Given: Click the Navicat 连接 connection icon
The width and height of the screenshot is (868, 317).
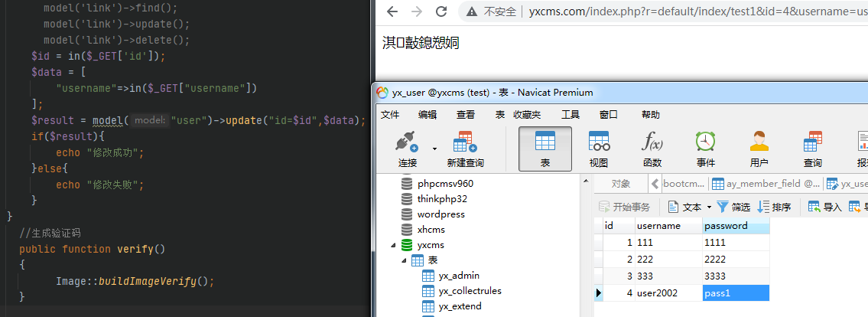Looking at the screenshot, I should click(x=407, y=142).
